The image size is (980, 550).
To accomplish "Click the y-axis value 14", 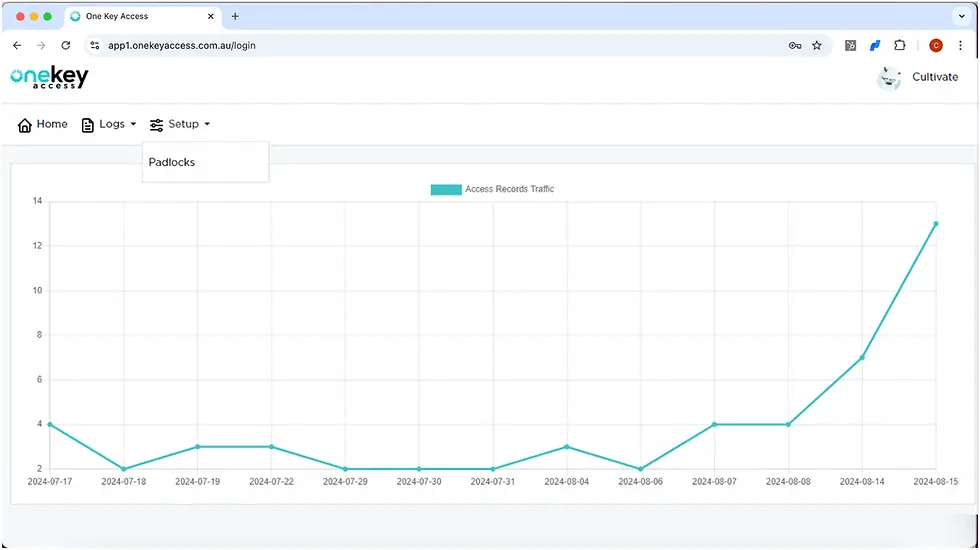I will (x=38, y=201).
